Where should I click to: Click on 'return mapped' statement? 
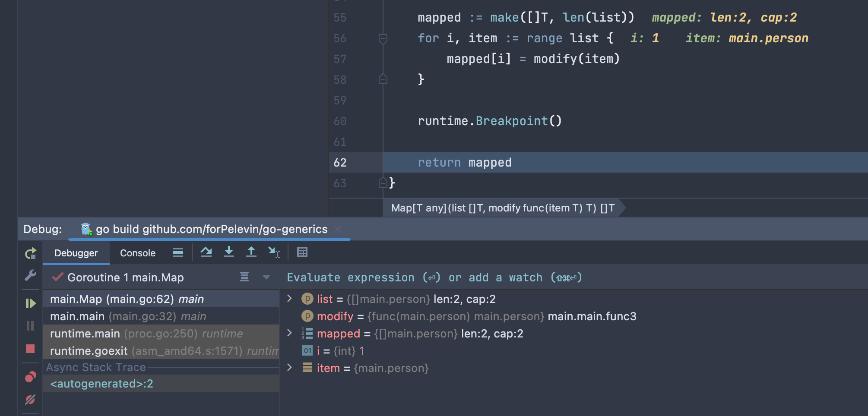[x=465, y=163]
